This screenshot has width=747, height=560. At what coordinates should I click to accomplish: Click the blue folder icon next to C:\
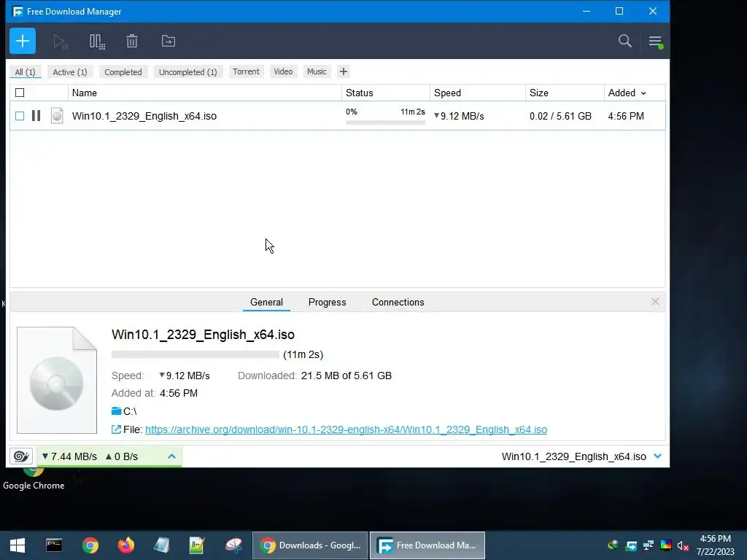[116, 411]
